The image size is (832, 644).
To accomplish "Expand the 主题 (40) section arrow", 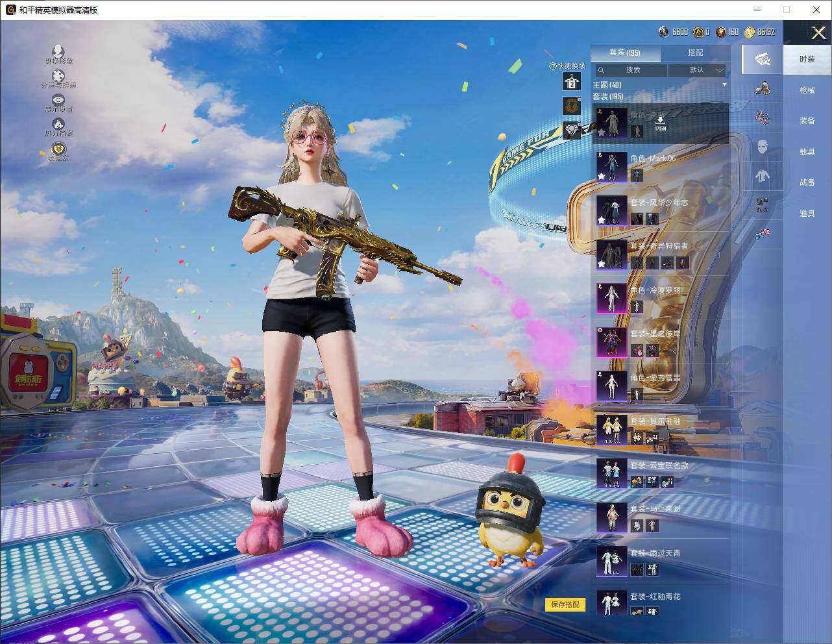I will [725, 85].
